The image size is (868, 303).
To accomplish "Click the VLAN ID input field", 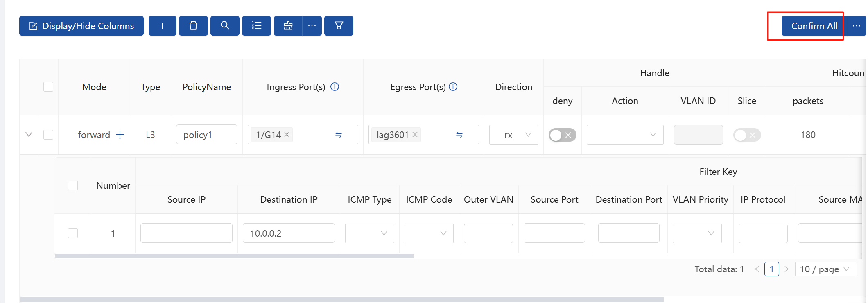I will tap(698, 135).
